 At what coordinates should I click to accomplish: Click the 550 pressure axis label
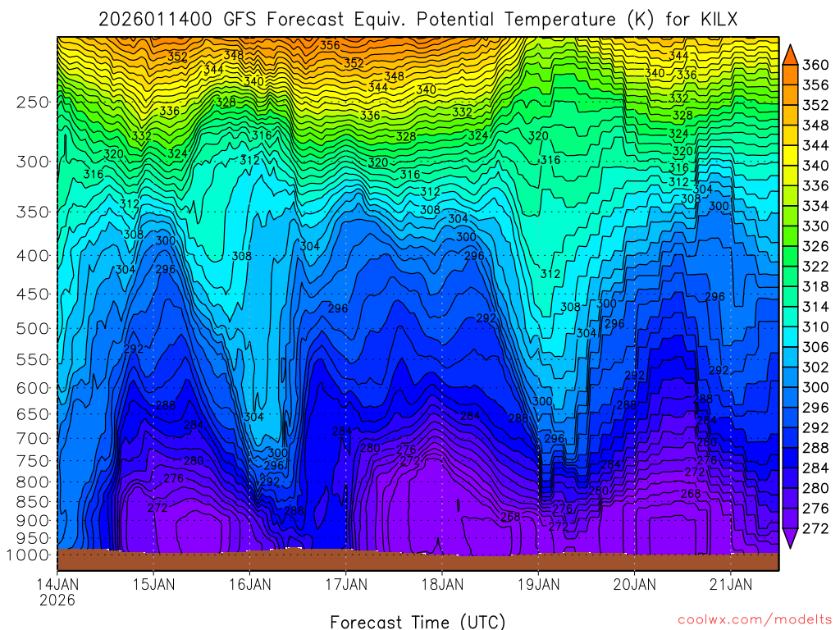[33, 359]
